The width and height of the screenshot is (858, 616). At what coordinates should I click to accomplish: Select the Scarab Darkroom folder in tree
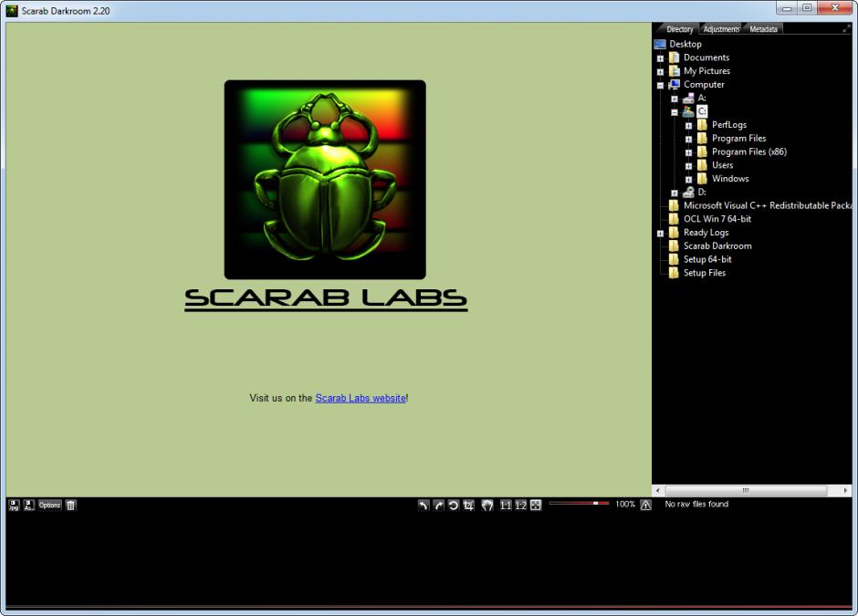point(717,245)
